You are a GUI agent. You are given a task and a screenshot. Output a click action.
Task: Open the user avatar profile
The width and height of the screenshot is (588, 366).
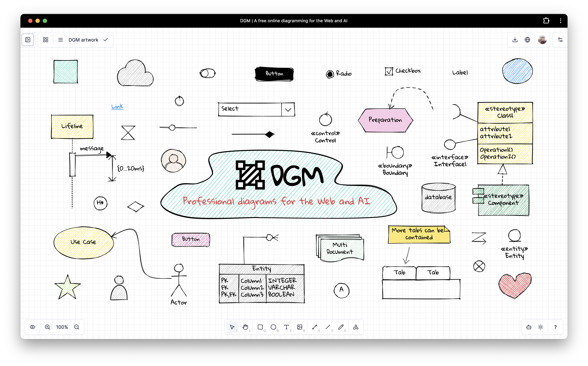point(542,40)
